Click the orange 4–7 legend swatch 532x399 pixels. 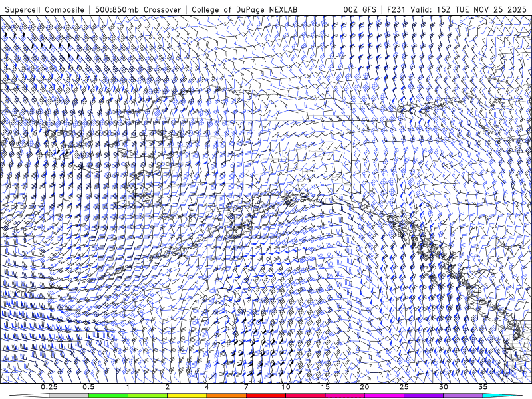226,396
